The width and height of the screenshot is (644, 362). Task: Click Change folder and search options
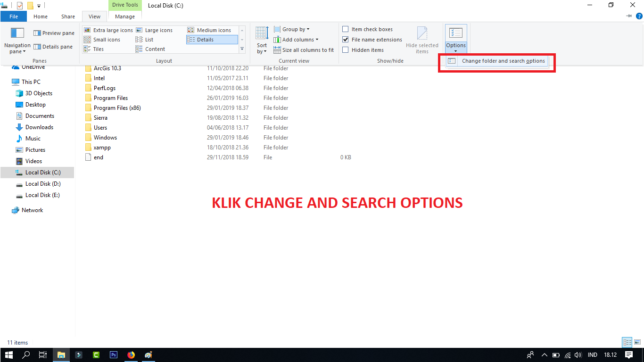[x=503, y=61]
